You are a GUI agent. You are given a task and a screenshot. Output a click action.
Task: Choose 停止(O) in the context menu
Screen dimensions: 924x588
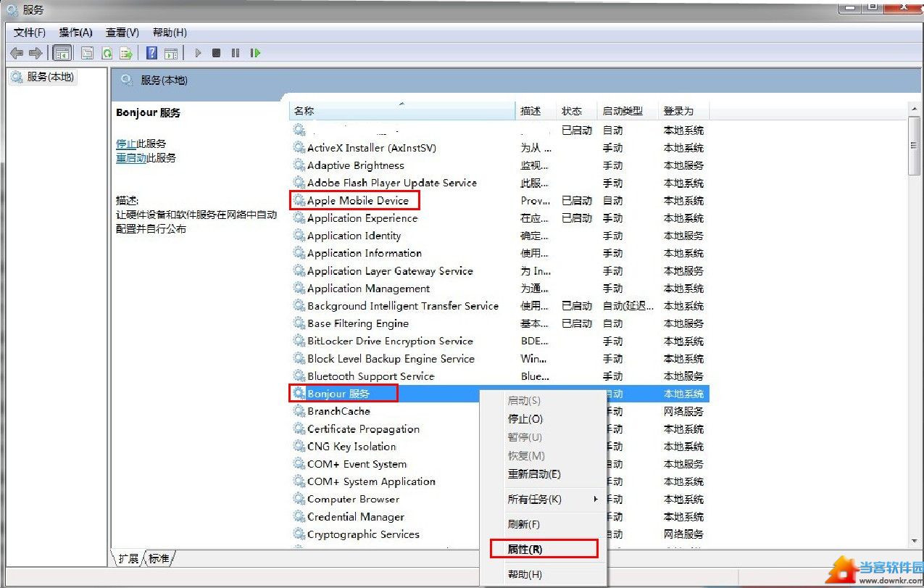(543, 419)
